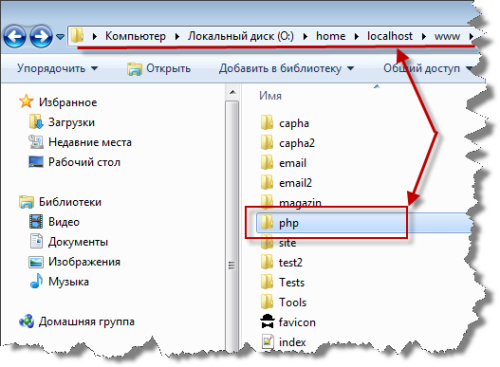Screen dimensions: 500x367
Task: Select the site folder name
Action: coord(287,243)
